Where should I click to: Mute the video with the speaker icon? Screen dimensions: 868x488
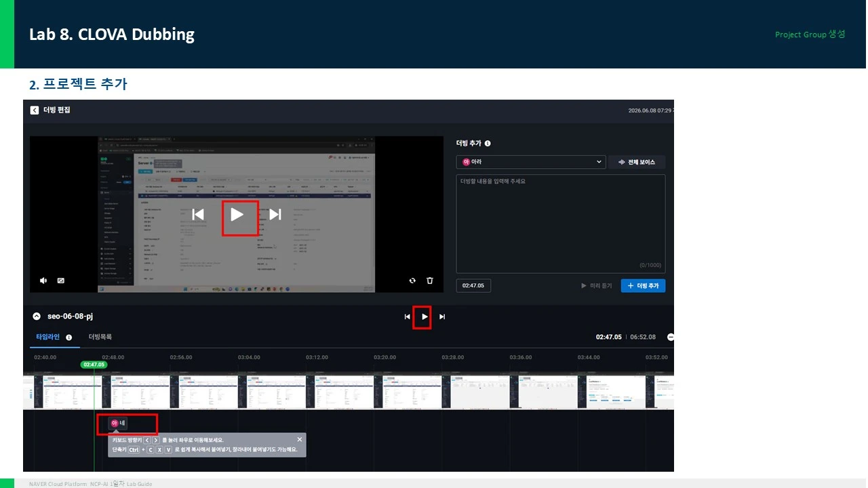click(43, 281)
